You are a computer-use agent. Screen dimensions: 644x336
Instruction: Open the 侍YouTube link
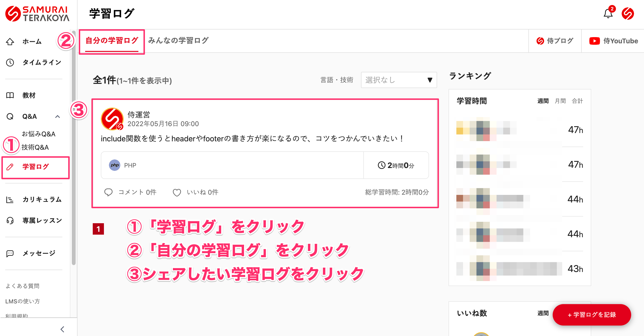[x=614, y=41]
